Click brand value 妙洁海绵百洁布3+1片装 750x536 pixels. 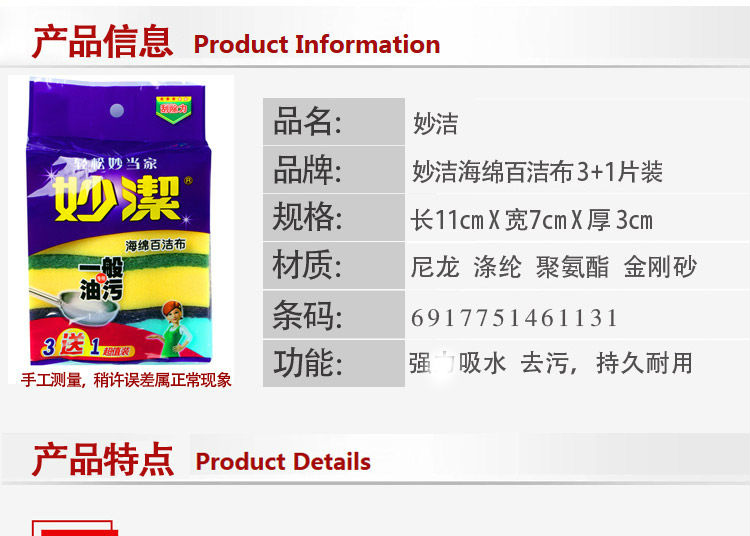point(537,172)
